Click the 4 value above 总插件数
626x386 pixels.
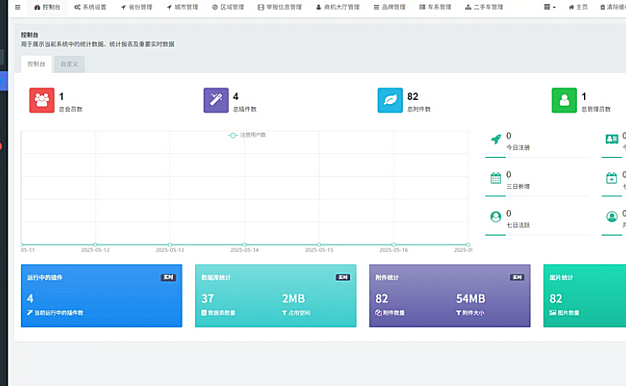click(x=236, y=97)
